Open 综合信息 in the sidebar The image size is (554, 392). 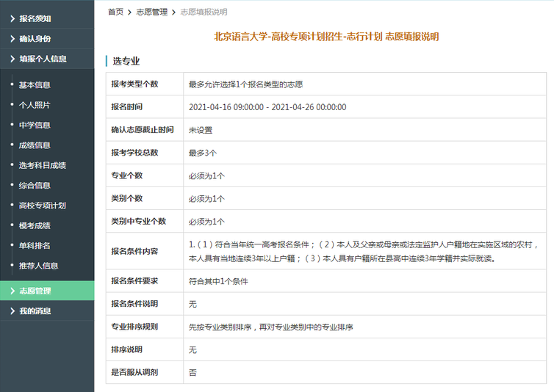coord(35,186)
